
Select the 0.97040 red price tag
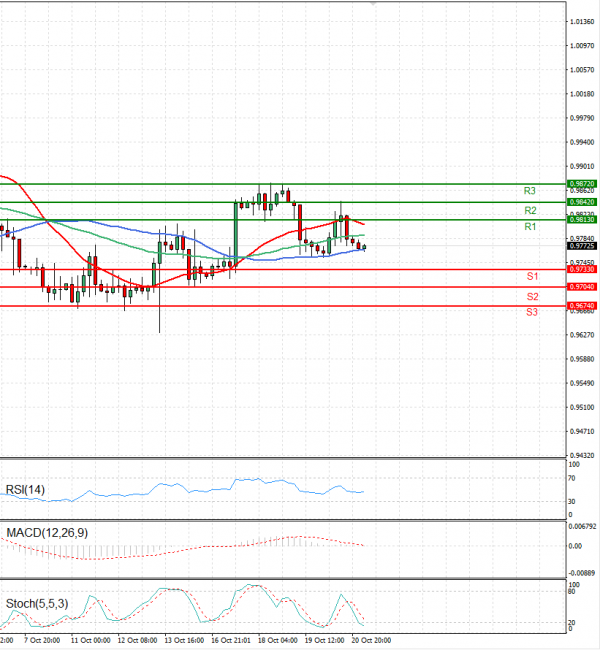pyautogui.click(x=582, y=287)
